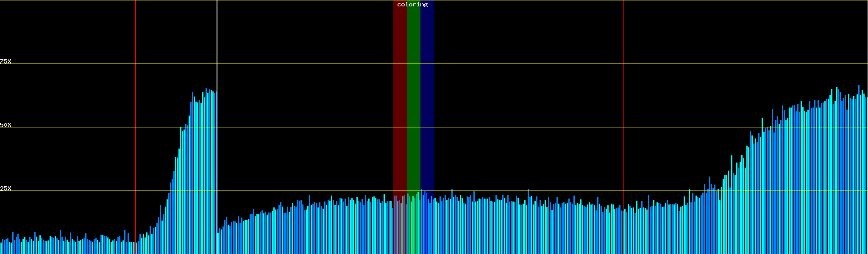Click the 25% axis label
The image size is (868, 254).
pyautogui.click(x=6, y=188)
